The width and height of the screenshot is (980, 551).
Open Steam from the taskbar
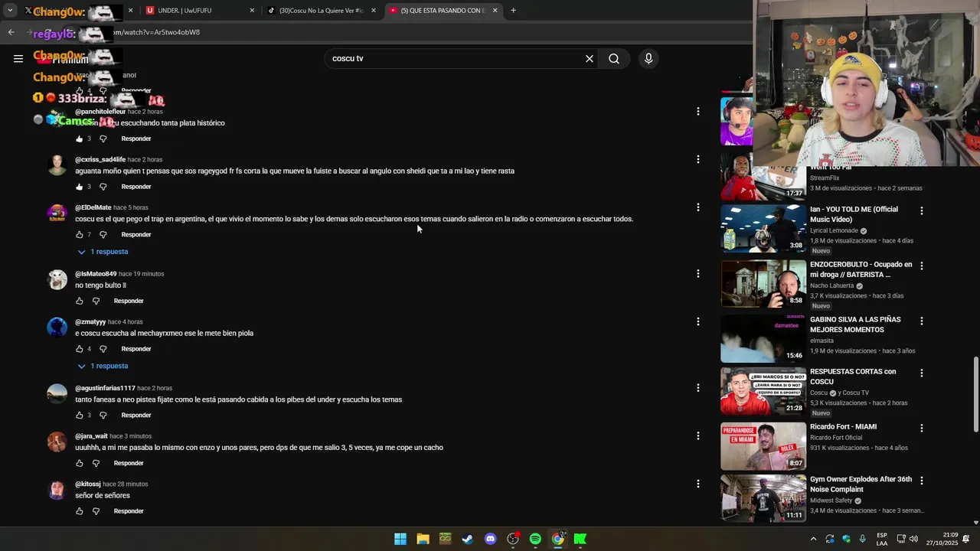point(468,539)
